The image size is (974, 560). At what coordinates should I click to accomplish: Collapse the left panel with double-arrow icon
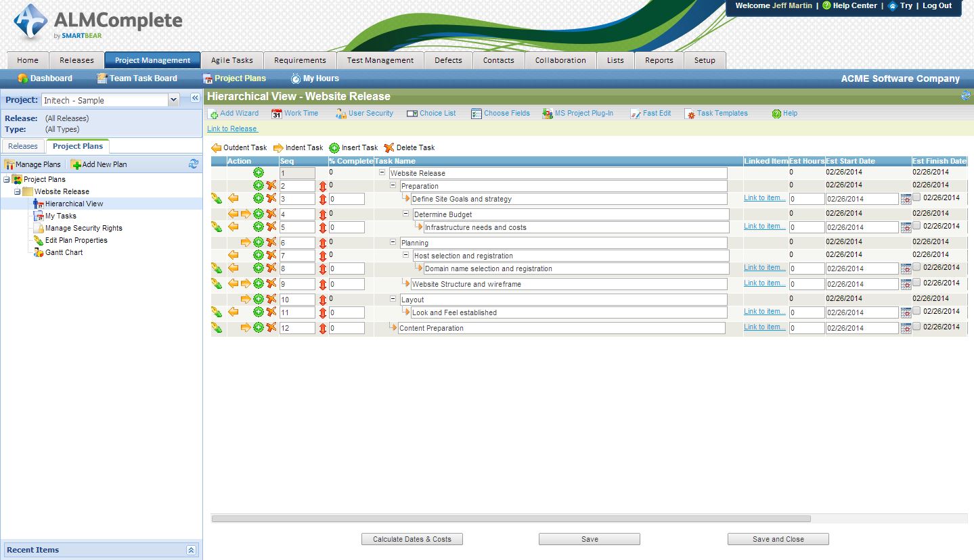coord(195,99)
